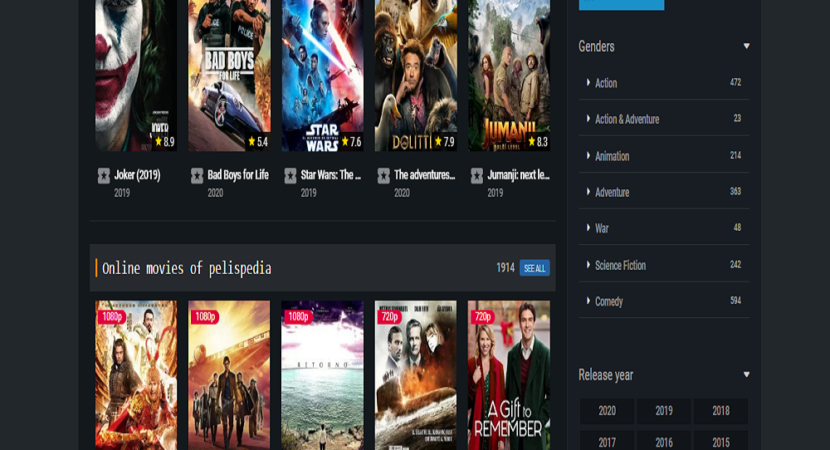Open the A Gift to Remember poster

point(509,376)
